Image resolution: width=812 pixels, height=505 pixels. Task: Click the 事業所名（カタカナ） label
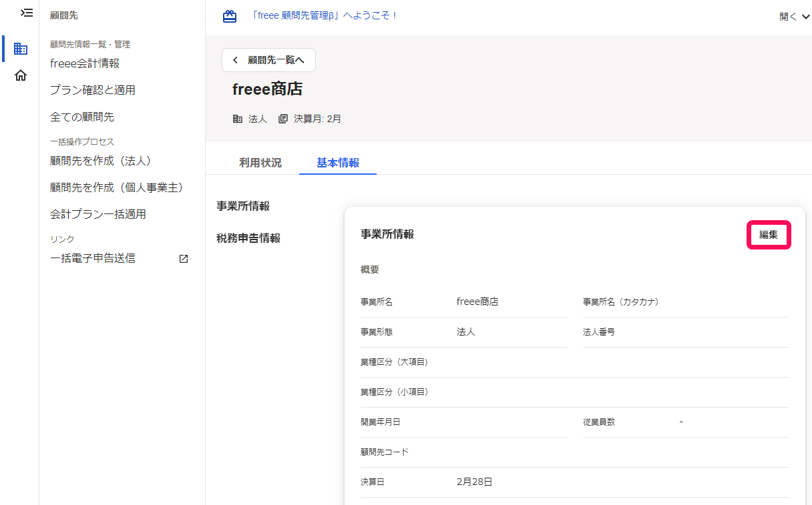(621, 302)
